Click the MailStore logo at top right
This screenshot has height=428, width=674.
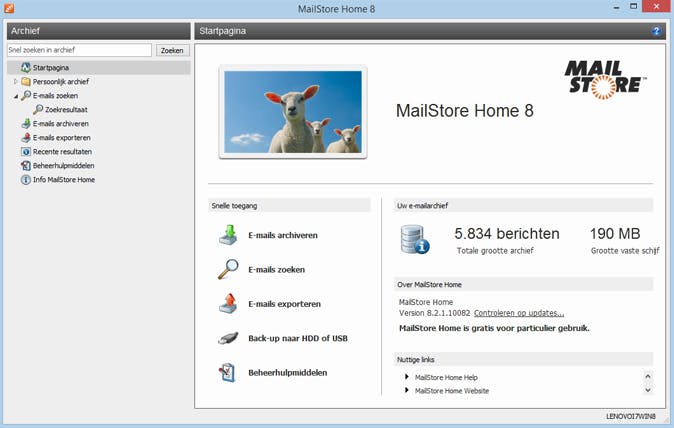[x=606, y=80]
